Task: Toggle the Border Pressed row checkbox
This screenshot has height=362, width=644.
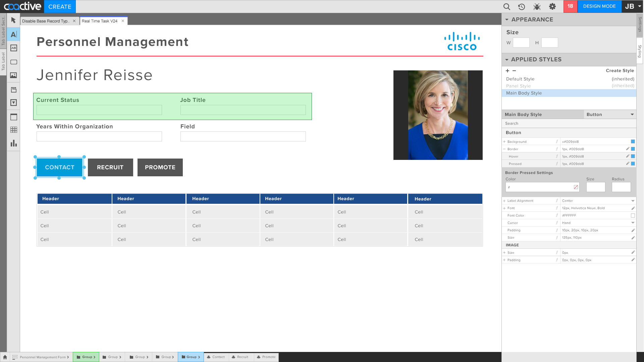Action: (633, 164)
